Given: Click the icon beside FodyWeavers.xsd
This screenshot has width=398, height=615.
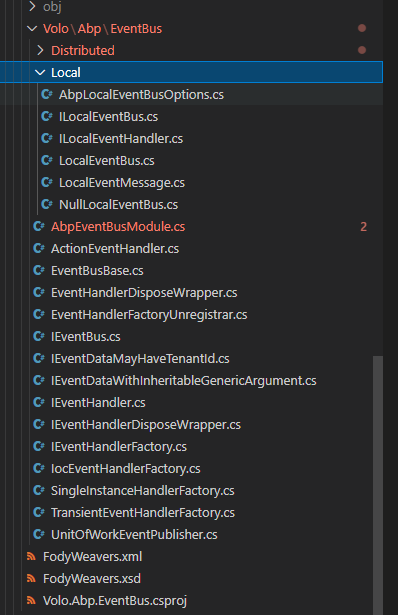Looking at the screenshot, I should pos(31,578).
